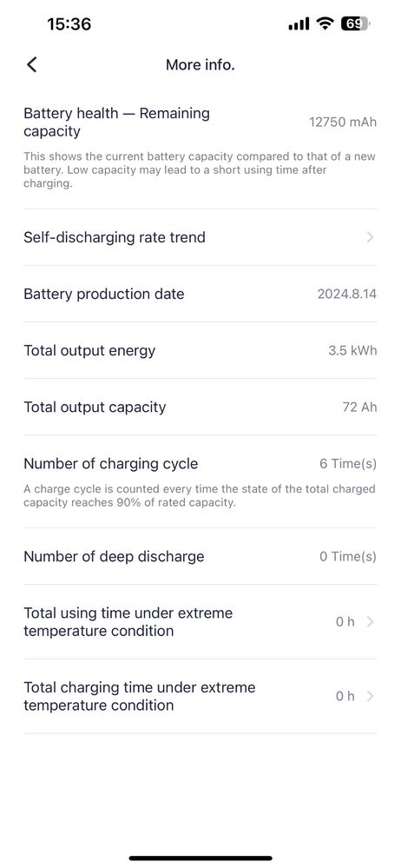Open Total using time under extreme temperature
Viewport: 401px width, 868px height.
point(200,621)
